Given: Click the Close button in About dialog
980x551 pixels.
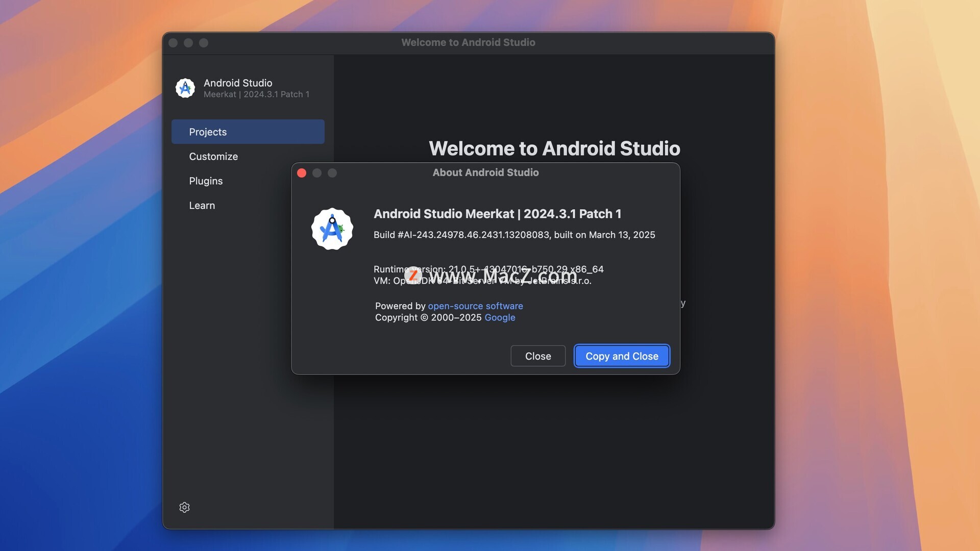Looking at the screenshot, I should tap(538, 356).
